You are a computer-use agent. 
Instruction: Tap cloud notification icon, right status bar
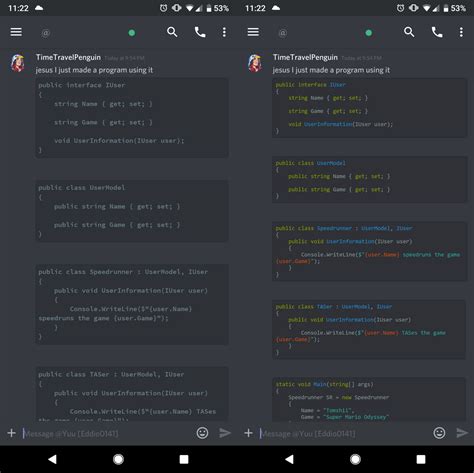click(276, 8)
